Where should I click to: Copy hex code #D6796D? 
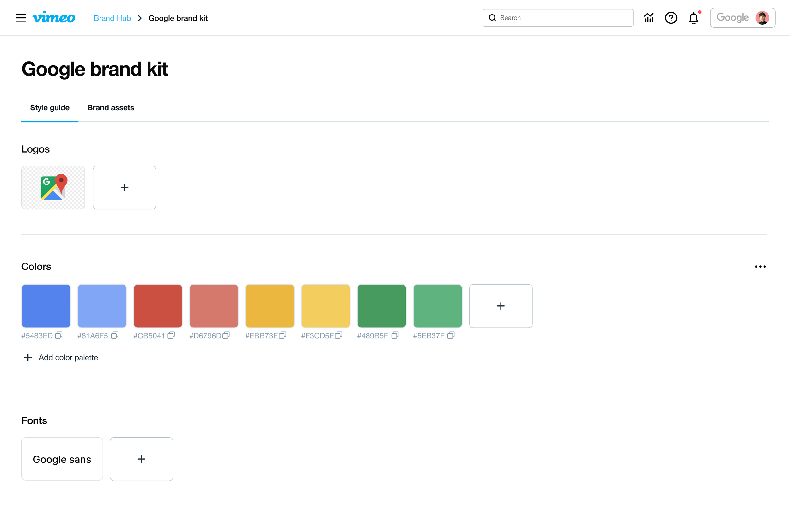tap(226, 335)
